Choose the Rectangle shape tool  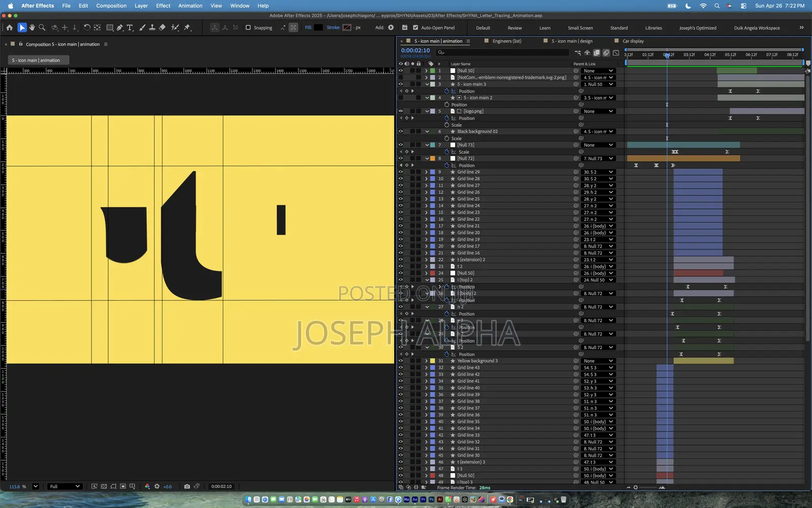109,27
